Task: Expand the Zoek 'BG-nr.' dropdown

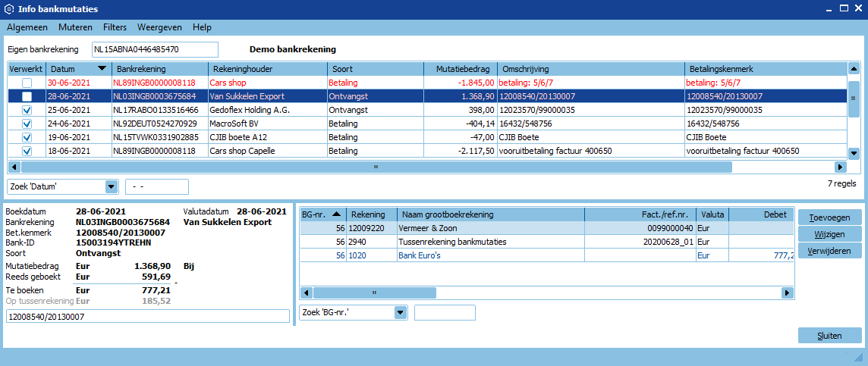Action: [x=400, y=312]
